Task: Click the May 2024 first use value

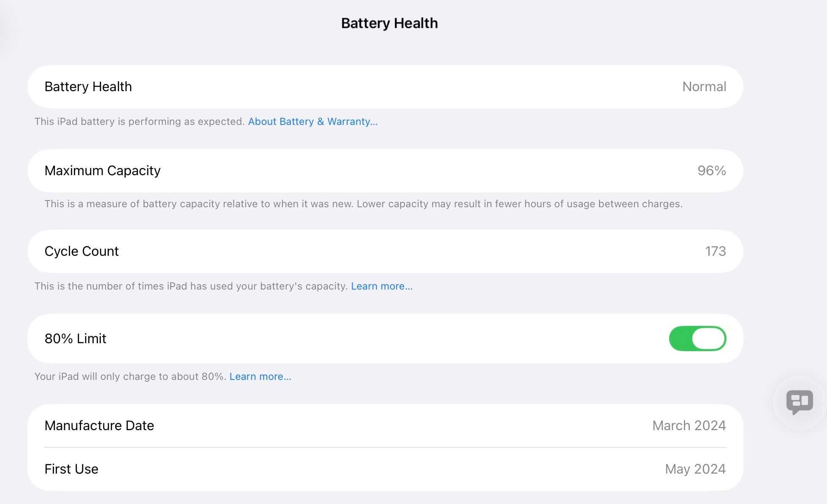Action: coord(695,469)
